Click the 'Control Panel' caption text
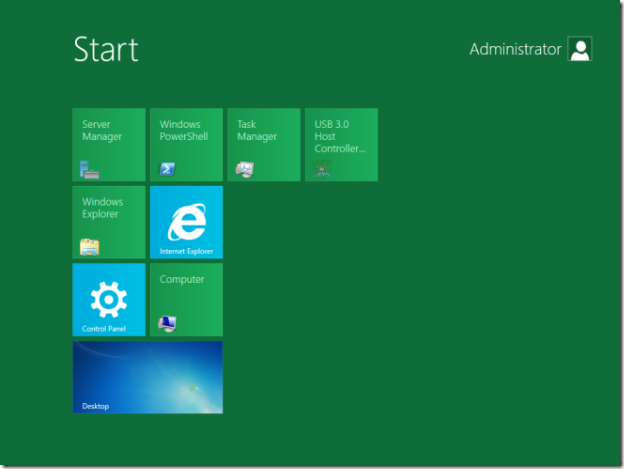This screenshot has height=469, width=624. point(104,328)
